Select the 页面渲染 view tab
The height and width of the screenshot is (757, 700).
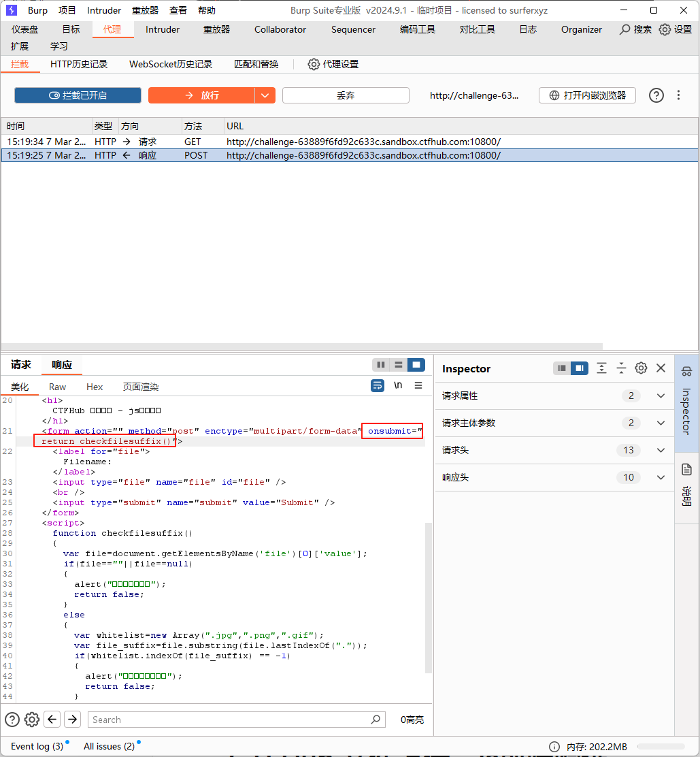[x=141, y=387]
